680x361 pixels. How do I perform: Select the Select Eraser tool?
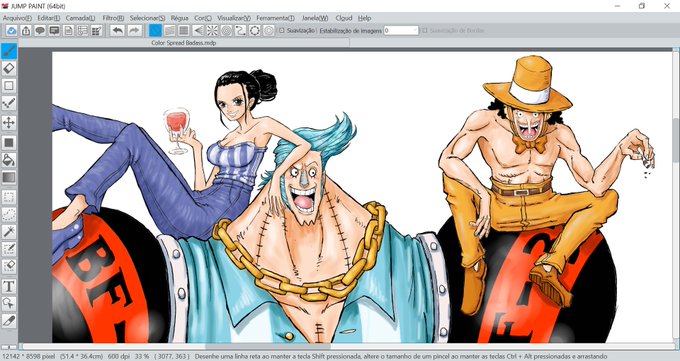pyautogui.click(x=9, y=266)
